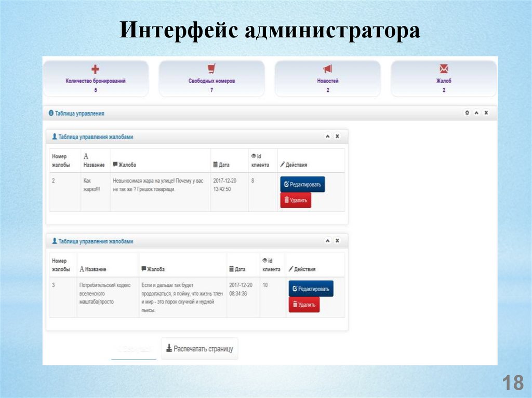The width and height of the screenshot is (532, 398).
Task: Select title cell 'Как жарко!!!'
Action: (91, 185)
